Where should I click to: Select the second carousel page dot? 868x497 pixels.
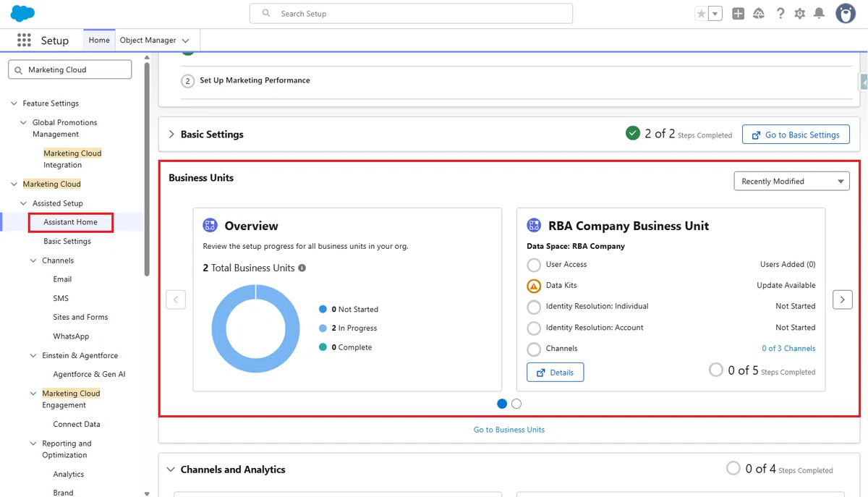click(x=516, y=404)
